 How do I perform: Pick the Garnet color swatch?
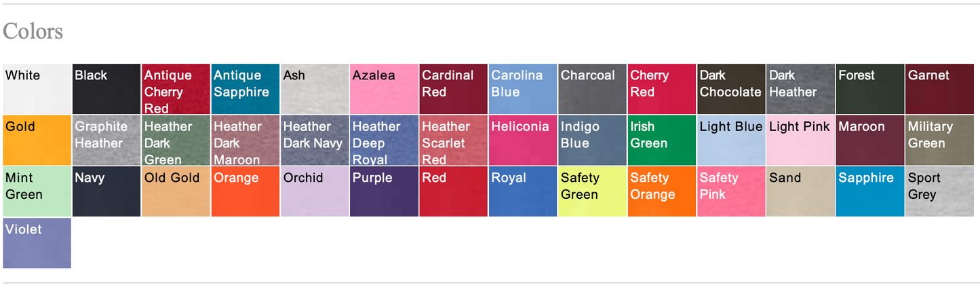[x=939, y=89]
